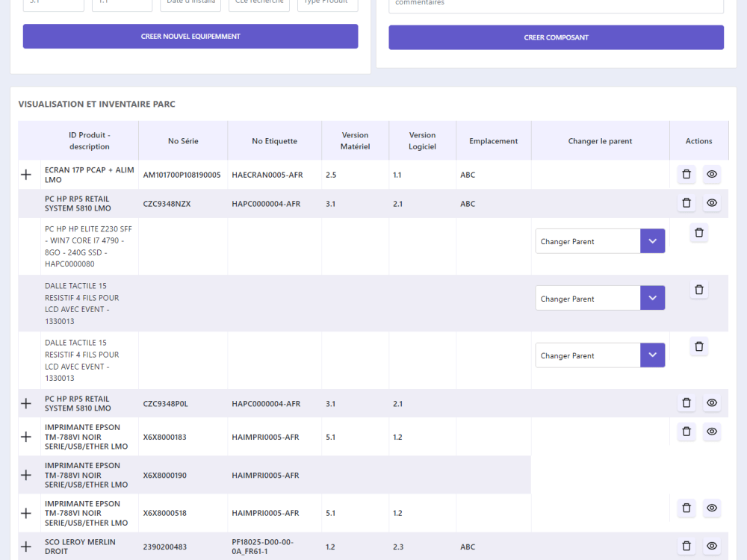Delete PC HP RP5 row with serial CZC9348NZX
The width and height of the screenshot is (747, 560).
[686, 202]
